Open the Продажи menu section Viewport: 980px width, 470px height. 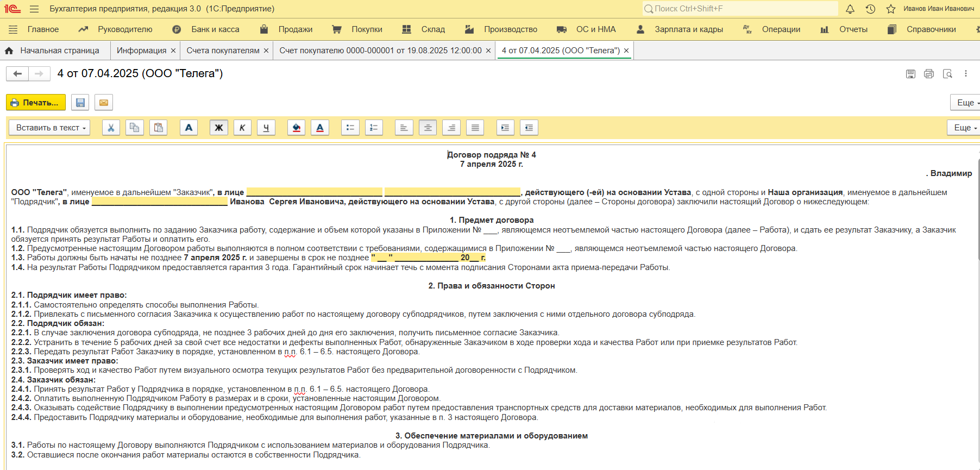(286, 29)
